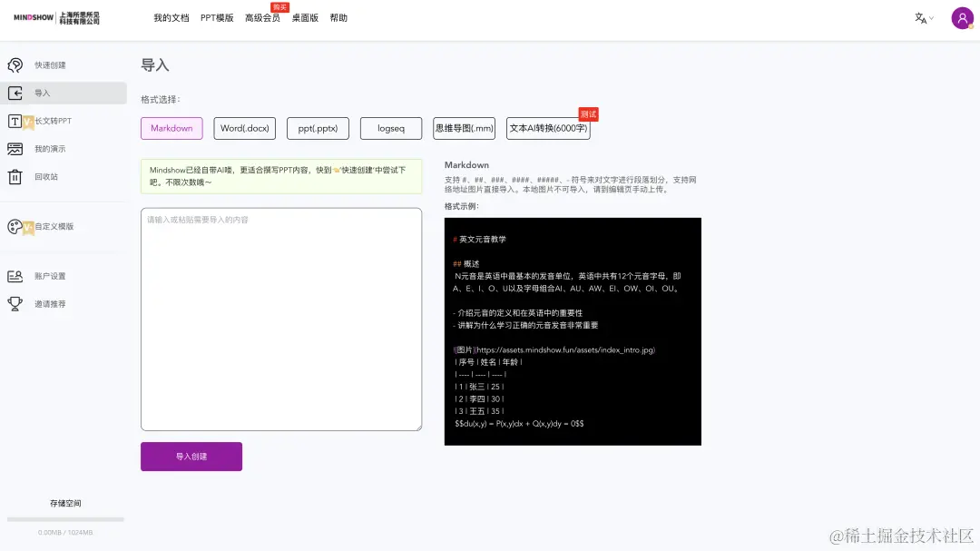Open the language switcher dropdown

tap(922, 17)
